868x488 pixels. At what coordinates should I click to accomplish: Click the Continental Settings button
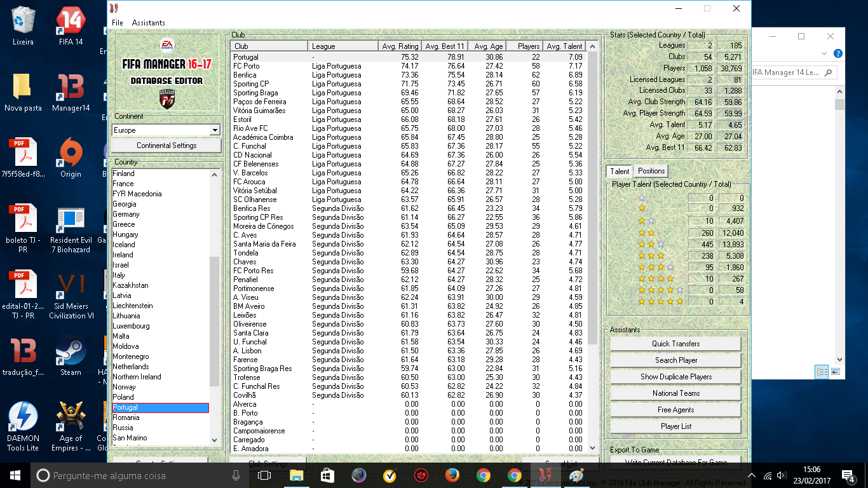(x=166, y=146)
